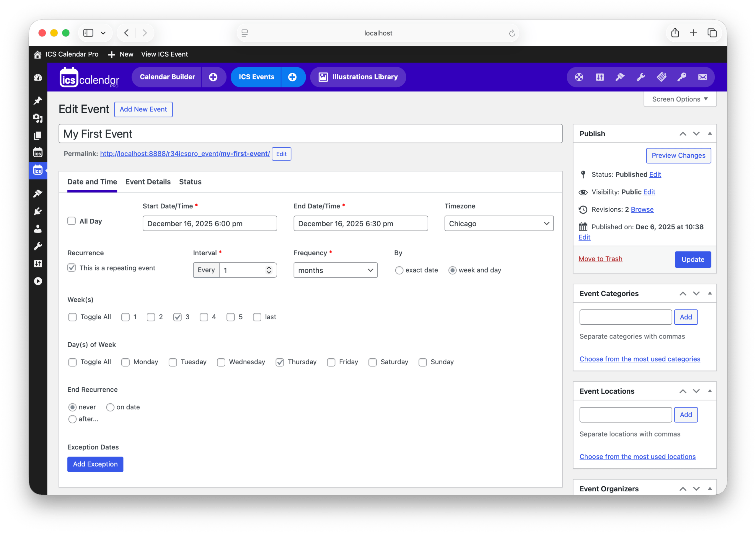The image size is (756, 533).
Task: Open WordPress Dashboard icon in sidebar
Action: [x=38, y=78]
